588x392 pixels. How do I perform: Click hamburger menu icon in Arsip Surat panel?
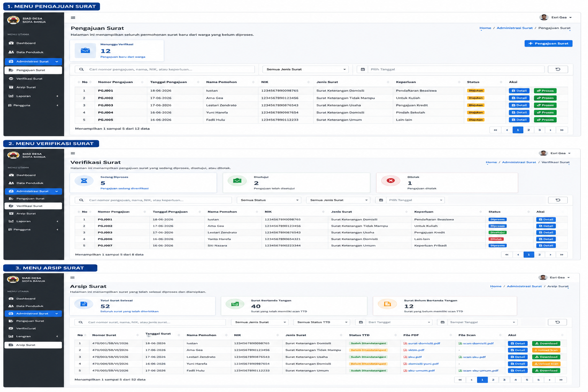pyautogui.click(x=72, y=278)
